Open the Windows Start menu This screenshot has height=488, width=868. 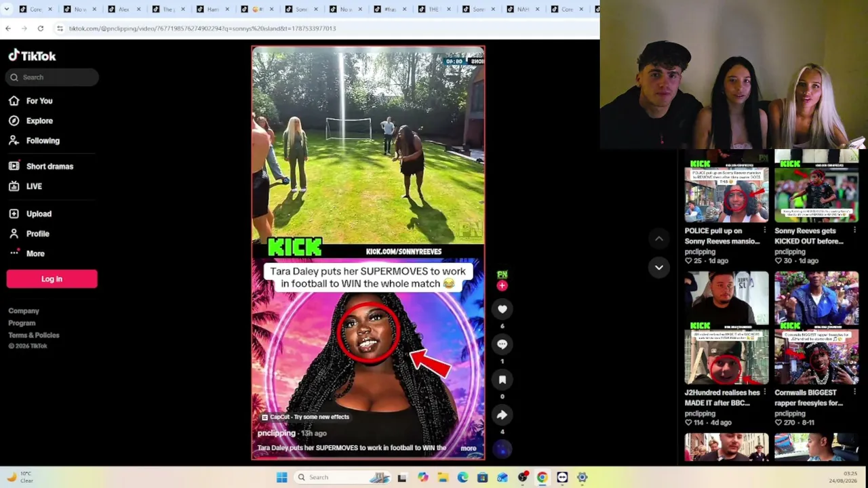click(282, 477)
